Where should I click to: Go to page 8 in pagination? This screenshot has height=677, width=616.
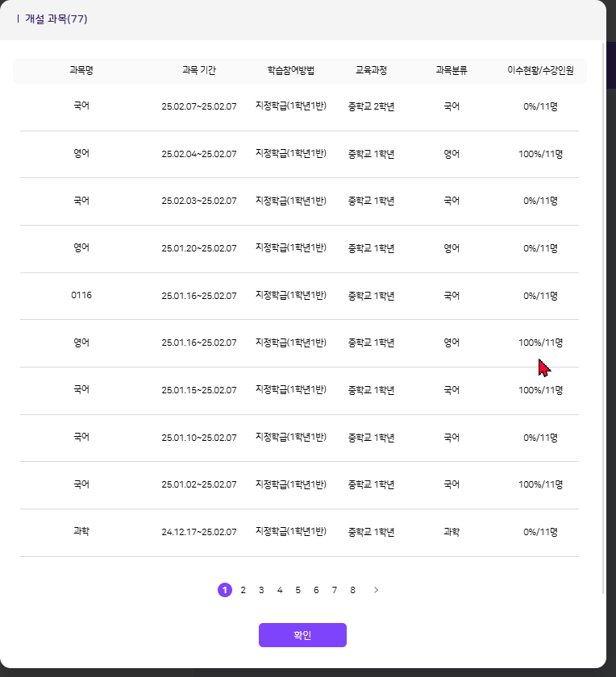click(352, 590)
